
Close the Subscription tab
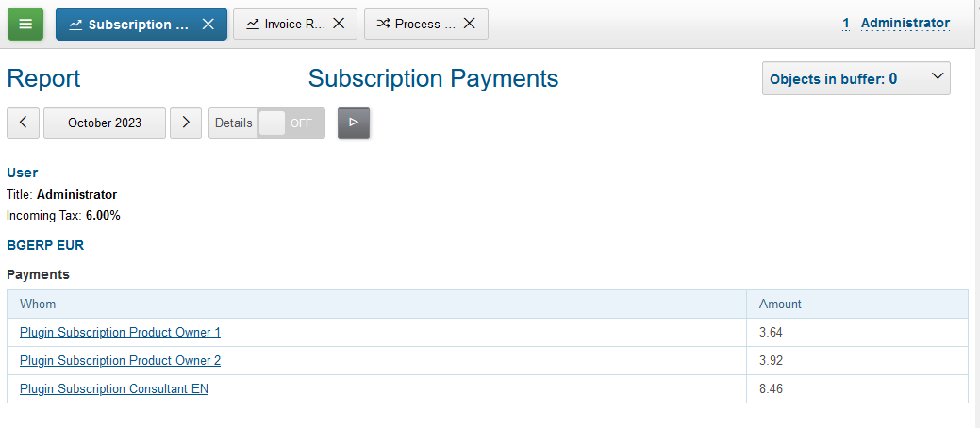pos(208,25)
